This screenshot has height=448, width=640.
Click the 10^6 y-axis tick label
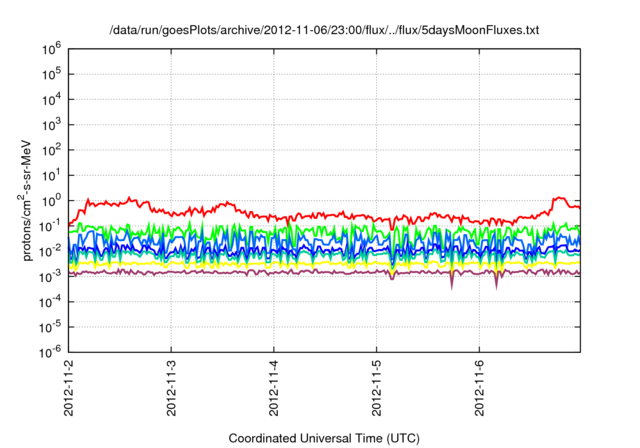tap(51, 49)
